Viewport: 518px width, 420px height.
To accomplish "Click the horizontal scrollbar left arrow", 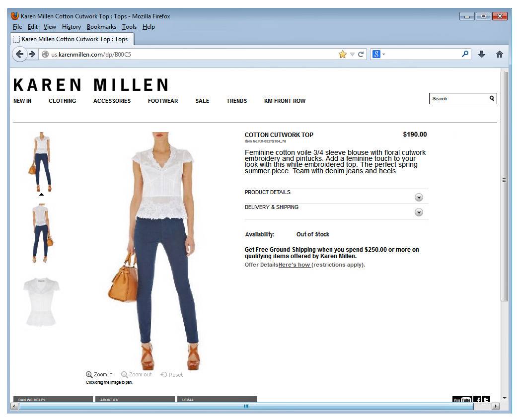I will (x=14, y=406).
